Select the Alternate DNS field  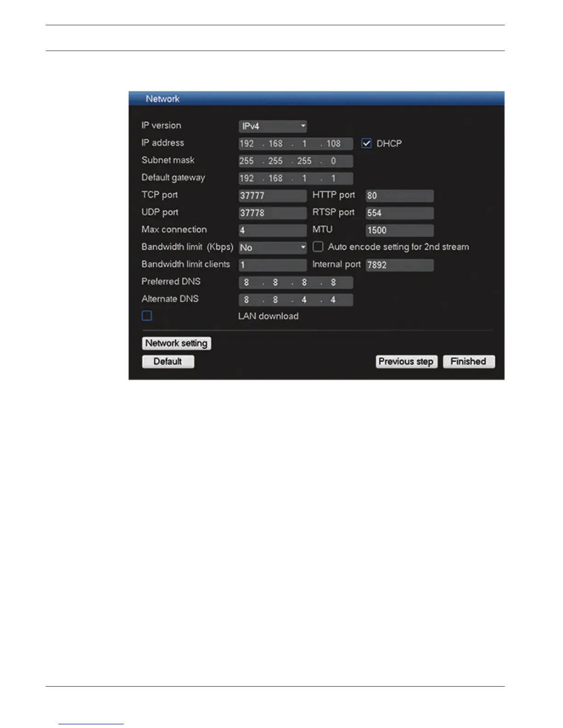tap(296, 300)
